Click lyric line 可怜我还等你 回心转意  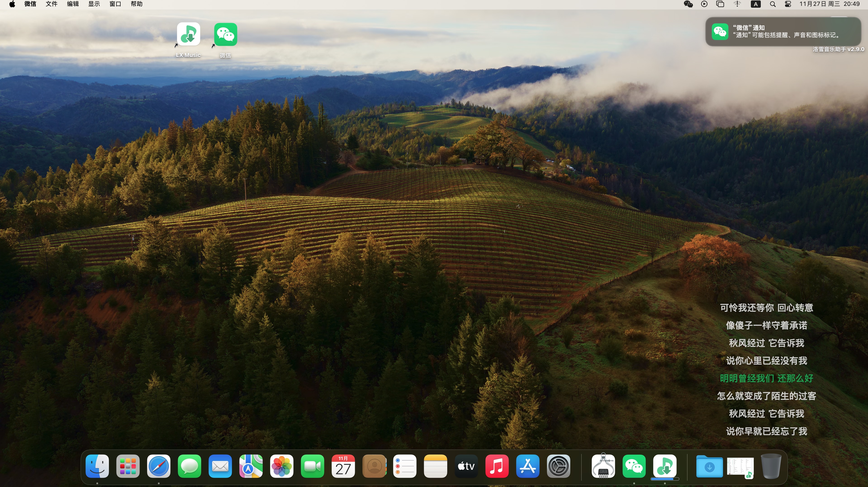[x=767, y=308]
